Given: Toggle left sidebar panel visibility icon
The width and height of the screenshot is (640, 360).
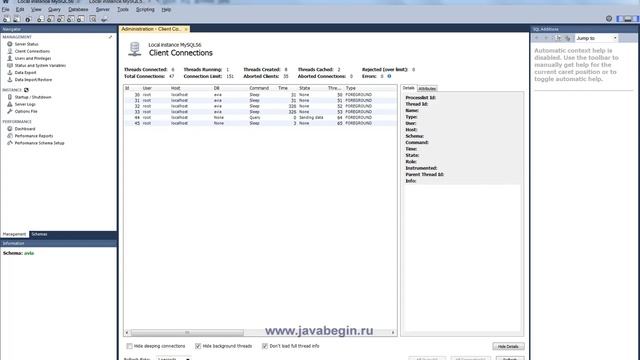Looking at the screenshot, I should 620,18.
